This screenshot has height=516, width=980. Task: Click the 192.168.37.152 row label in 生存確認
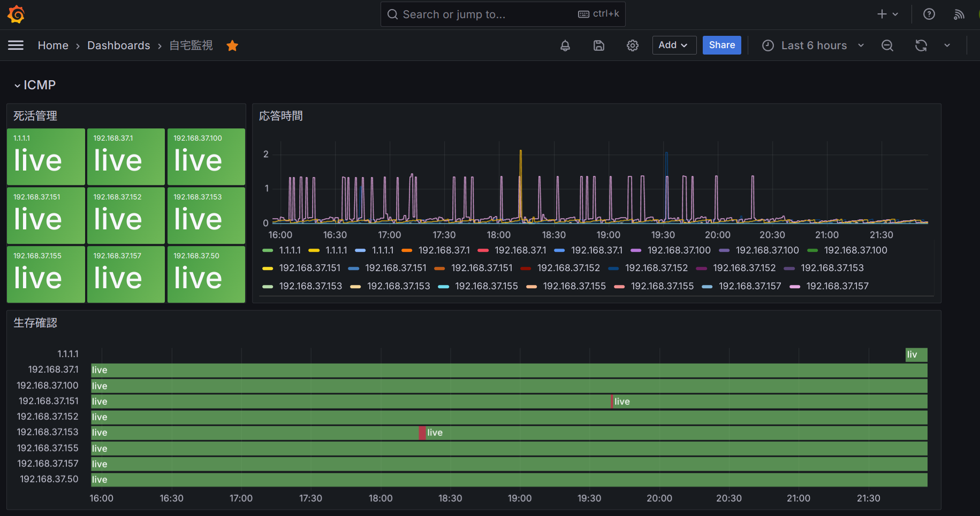point(48,417)
